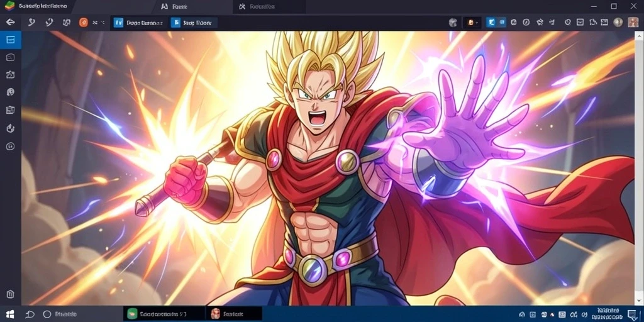The width and height of the screenshot is (644, 322).
Task: Open the second blue-icon toolbar tab
Action: (x=193, y=23)
